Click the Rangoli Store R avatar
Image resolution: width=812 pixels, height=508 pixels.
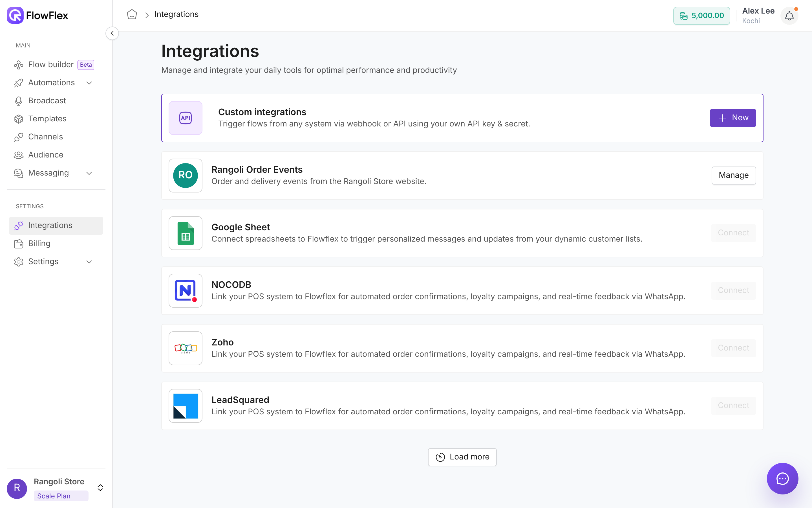17,489
